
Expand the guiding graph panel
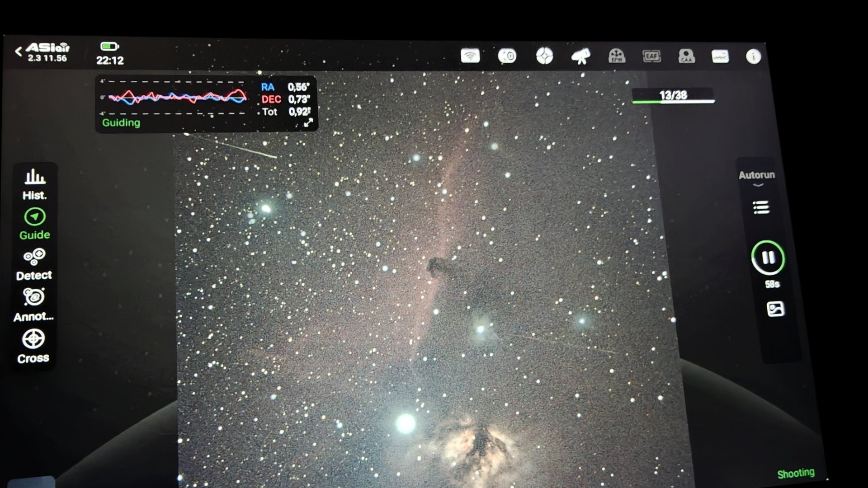click(308, 123)
